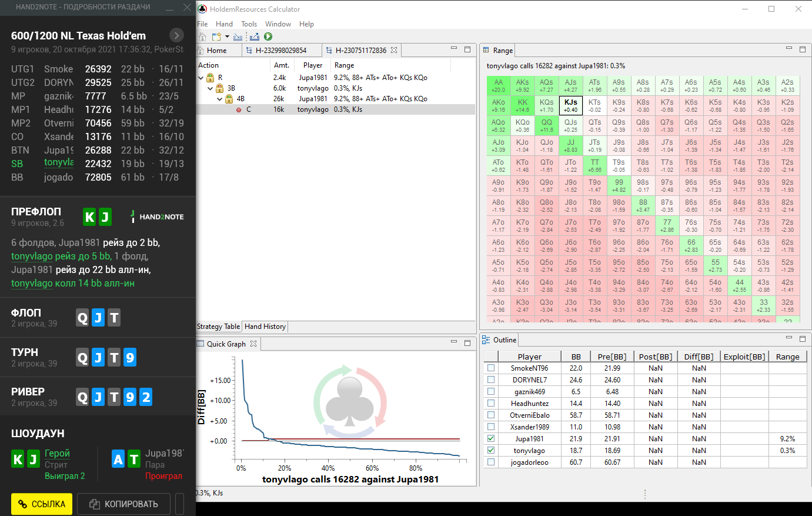Toggle the SmokeNT96 checkbox in Outline
The width and height of the screenshot is (812, 516).
pos(491,368)
